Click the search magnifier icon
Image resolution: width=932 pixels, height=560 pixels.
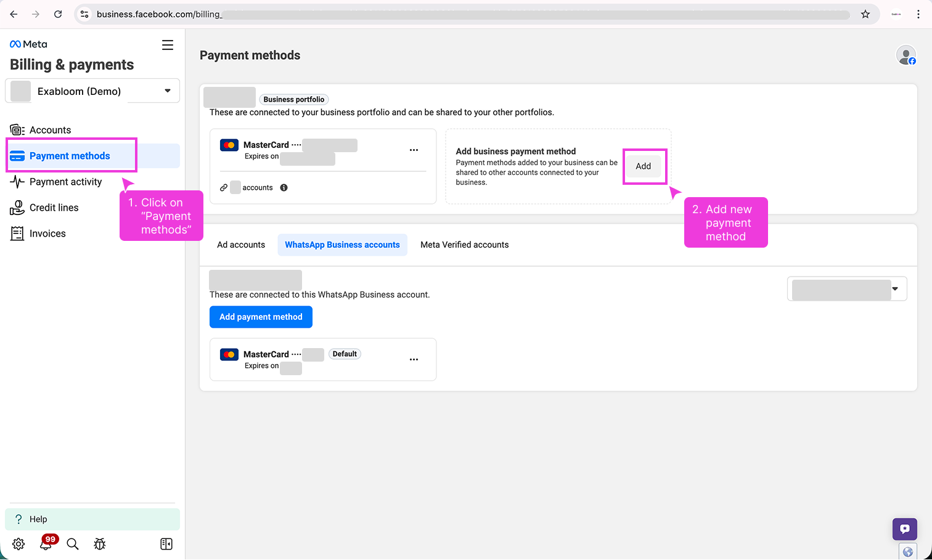(x=73, y=544)
